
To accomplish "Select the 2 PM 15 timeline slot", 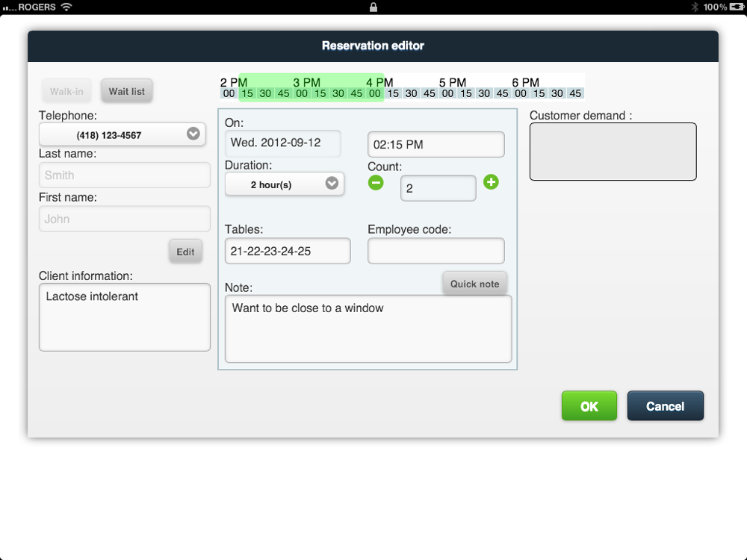I will [x=247, y=93].
